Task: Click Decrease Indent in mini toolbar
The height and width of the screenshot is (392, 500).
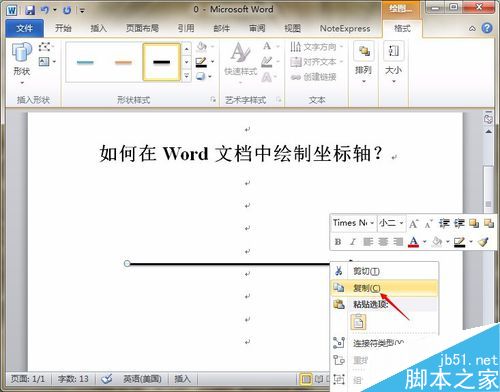Action: (x=444, y=223)
